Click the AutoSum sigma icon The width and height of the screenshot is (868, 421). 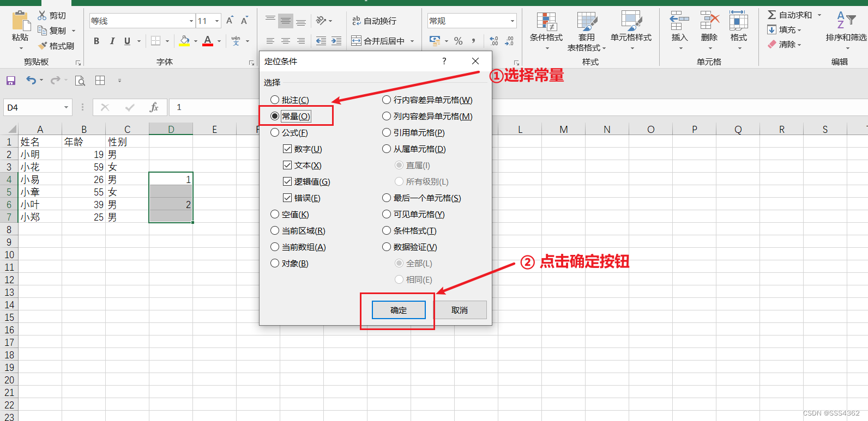coord(772,15)
